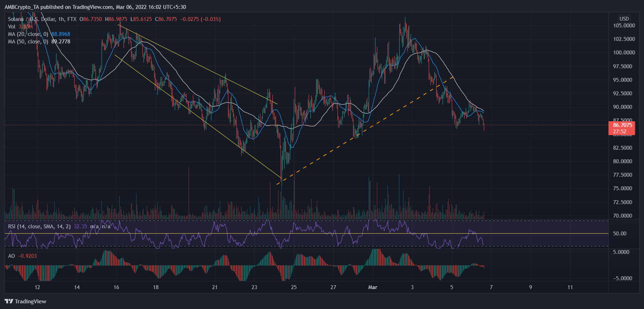Click the RSI pane 50.00 scale label
Viewport: 644px width, 309px height.
coord(619,234)
